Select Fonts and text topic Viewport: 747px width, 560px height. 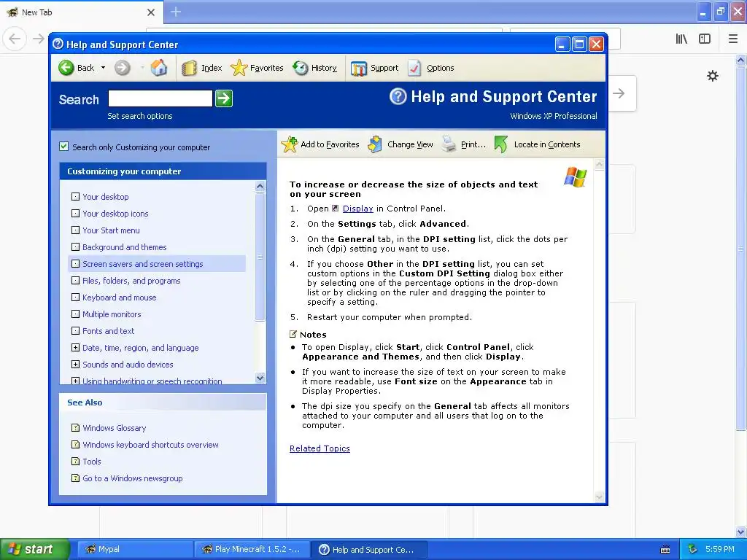click(108, 331)
